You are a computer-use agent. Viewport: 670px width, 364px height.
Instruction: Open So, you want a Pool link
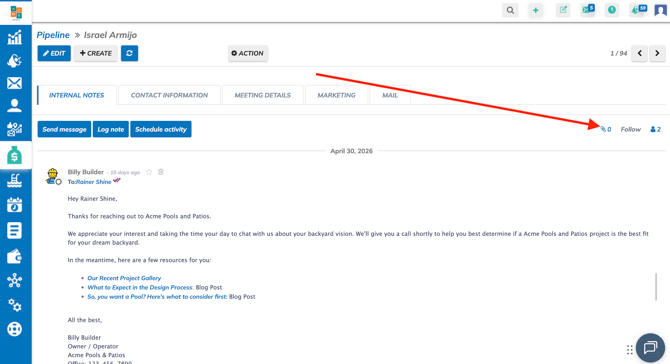[157, 296]
